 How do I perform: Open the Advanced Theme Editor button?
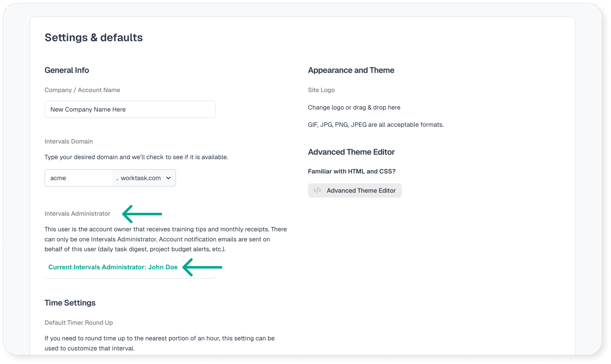(355, 190)
